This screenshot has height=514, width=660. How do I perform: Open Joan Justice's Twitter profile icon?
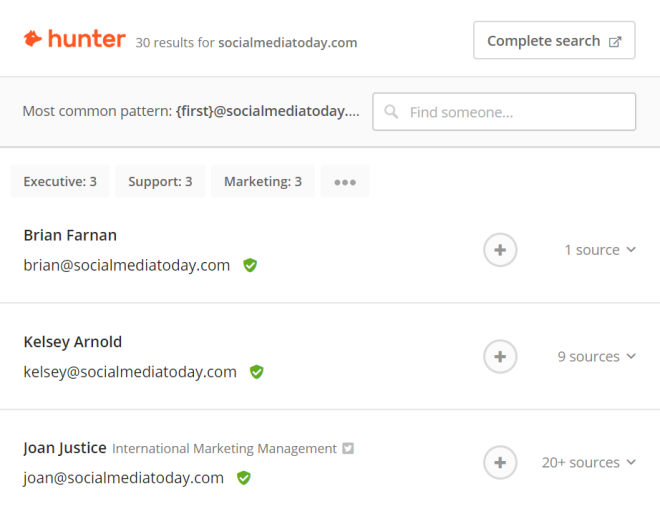click(x=348, y=448)
